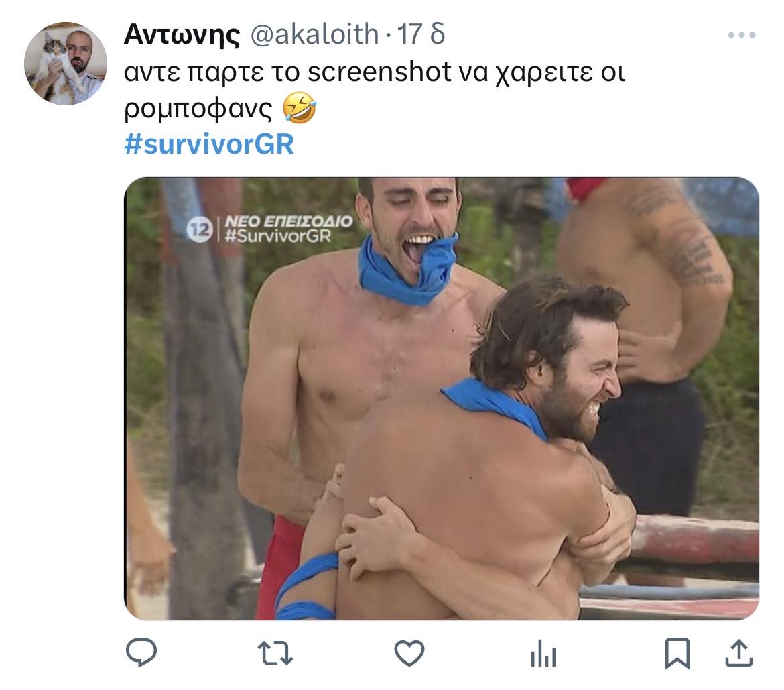Like the tweet with the heart icon
784x690 pixels.
(409, 653)
